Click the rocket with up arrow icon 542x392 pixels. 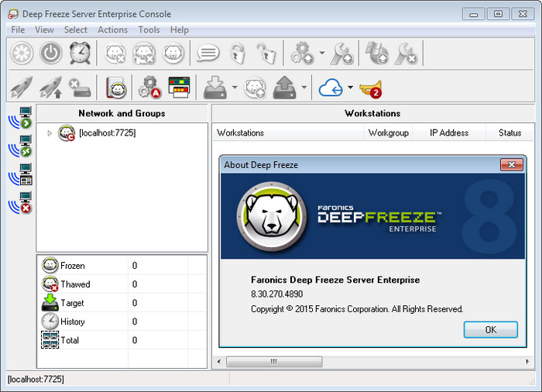[51, 88]
